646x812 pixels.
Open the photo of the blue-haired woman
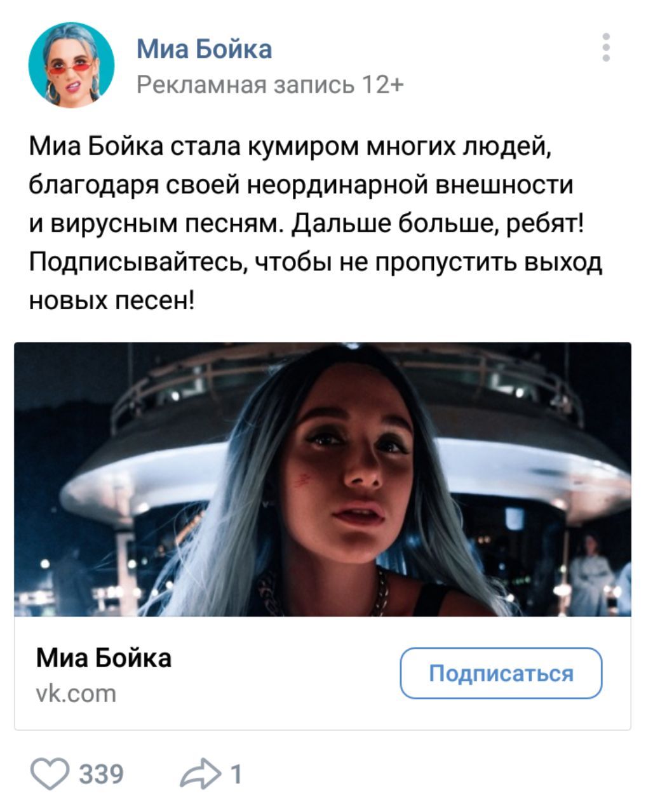[x=323, y=479]
